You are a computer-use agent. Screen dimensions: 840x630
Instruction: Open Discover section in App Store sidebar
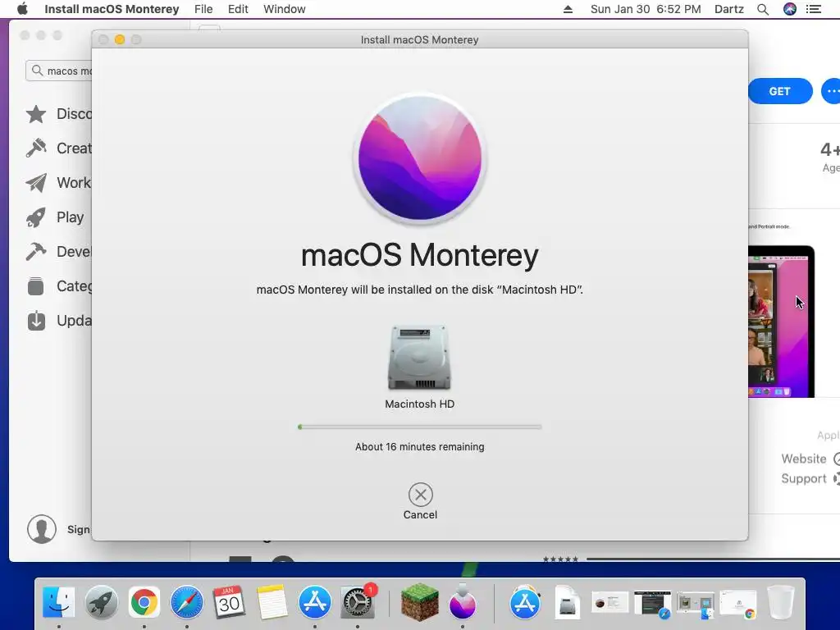click(x=59, y=114)
